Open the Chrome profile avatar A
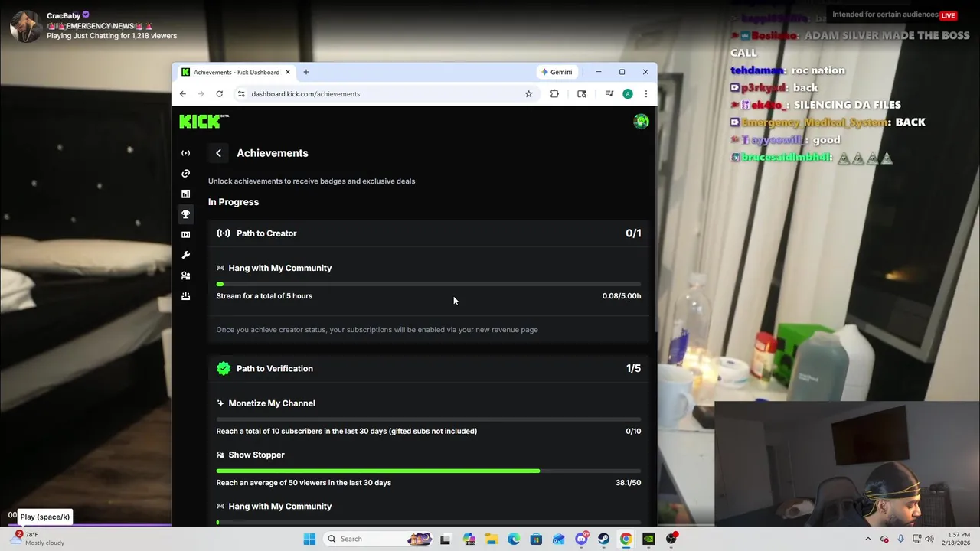Viewport: 980px width, 551px height. point(628,93)
